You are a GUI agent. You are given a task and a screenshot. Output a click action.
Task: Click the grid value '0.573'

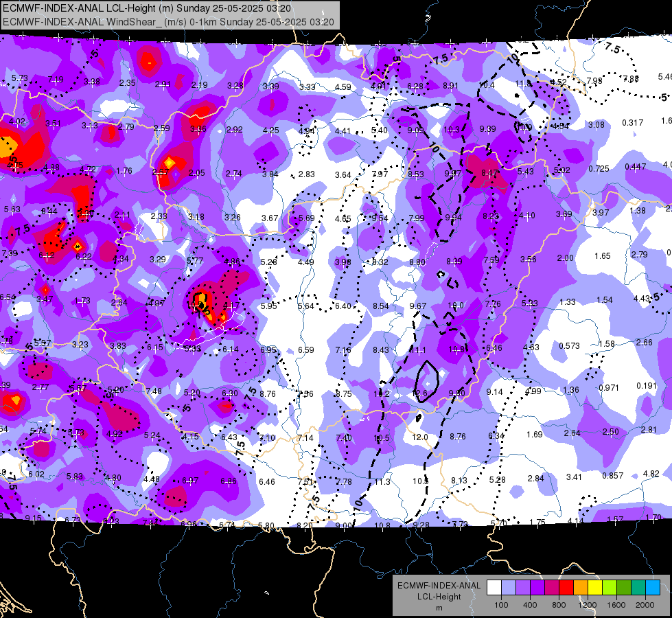coord(569,345)
